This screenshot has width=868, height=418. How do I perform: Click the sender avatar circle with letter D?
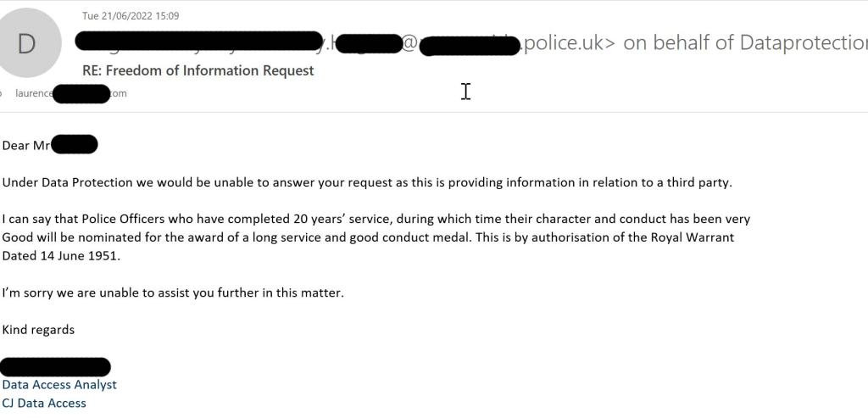coord(26,43)
